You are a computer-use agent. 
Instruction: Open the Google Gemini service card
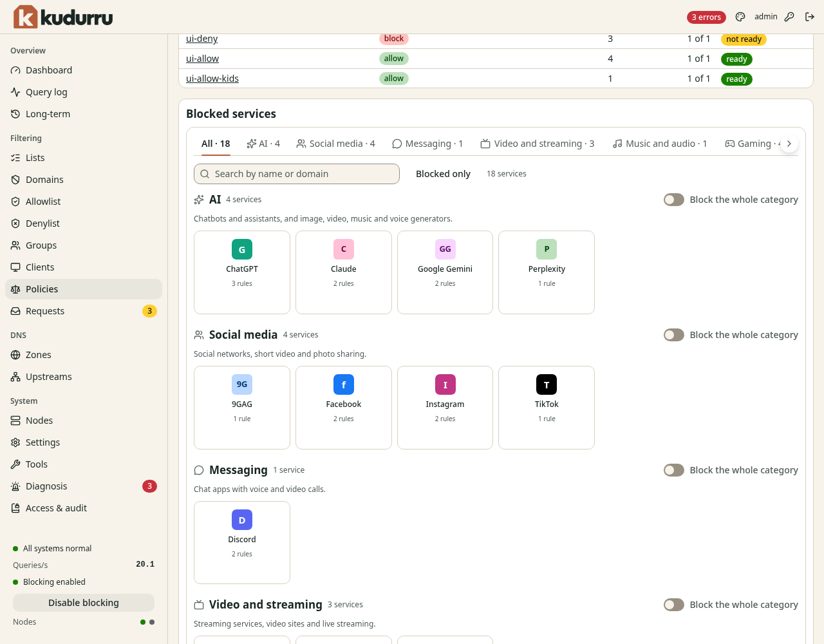pos(445,272)
